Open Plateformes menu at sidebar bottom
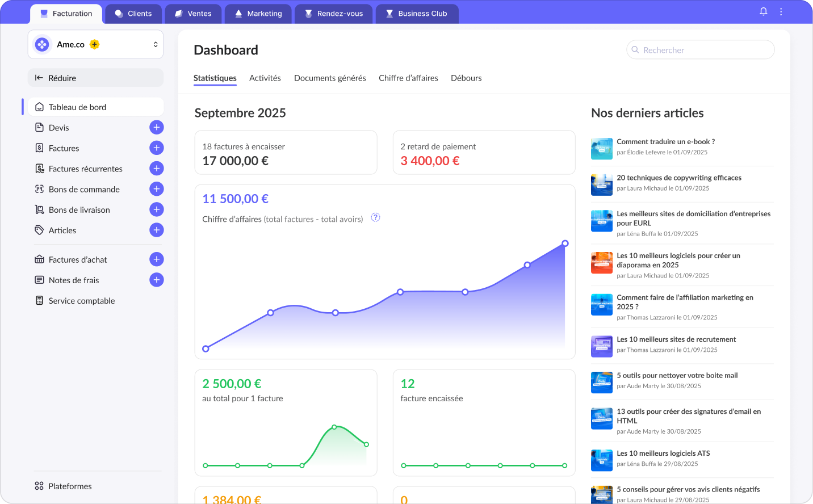The image size is (813, 504). point(70,486)
